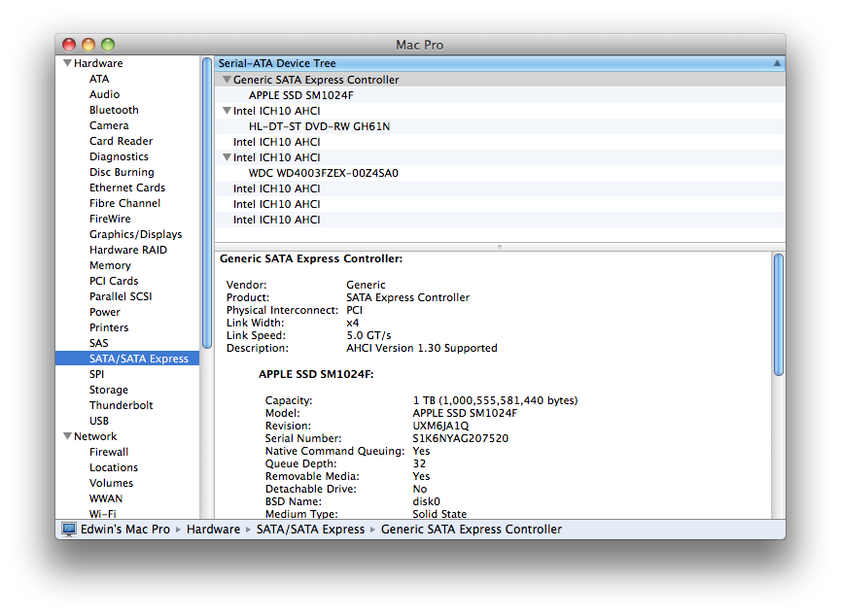Click the Network category label in sidebar
This screenshot has height=616, width=841.
pyautogui.click(x=95, y=436)
